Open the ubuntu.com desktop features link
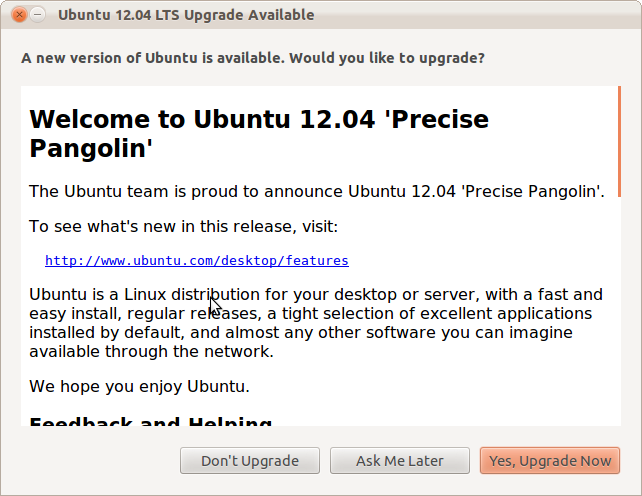Screen dimensions: 642x496 coord(197,261)
